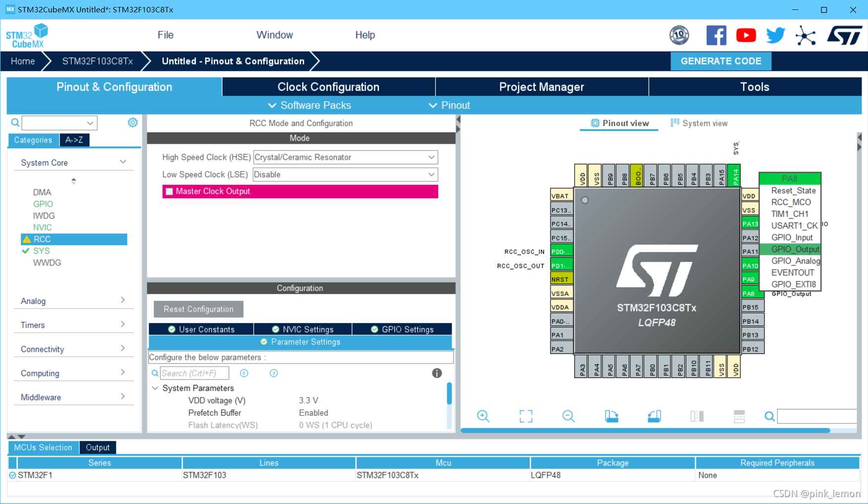Image resolution: width=868 pixels, height=504 pixels.
Task: Click the 10-year anniversary badge icon
Action: click(x=679, y=35)
